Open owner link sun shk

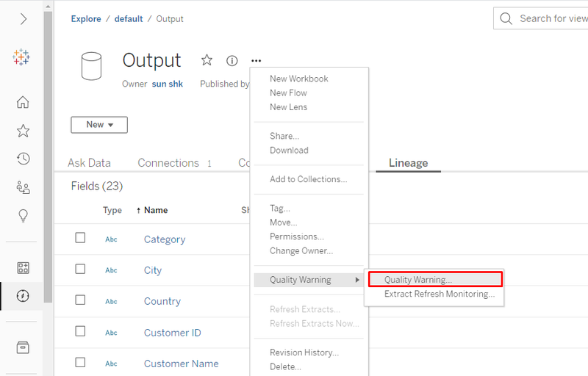point(168,84)
